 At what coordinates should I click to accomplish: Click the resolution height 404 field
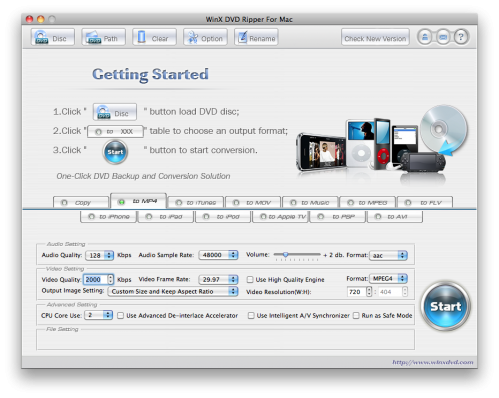pyautogui.click(x=390, y=292)
